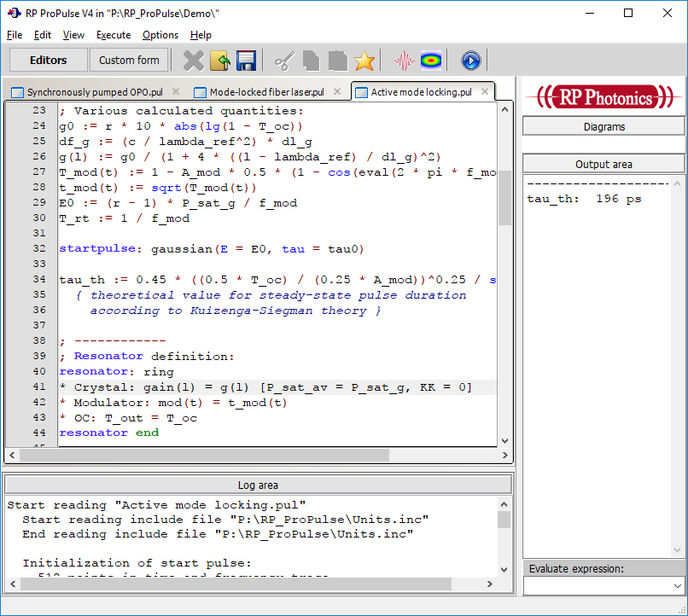Viewport: 688px width, 616px height.
Task: Open the Options menu
Action: tap(160, 35)
